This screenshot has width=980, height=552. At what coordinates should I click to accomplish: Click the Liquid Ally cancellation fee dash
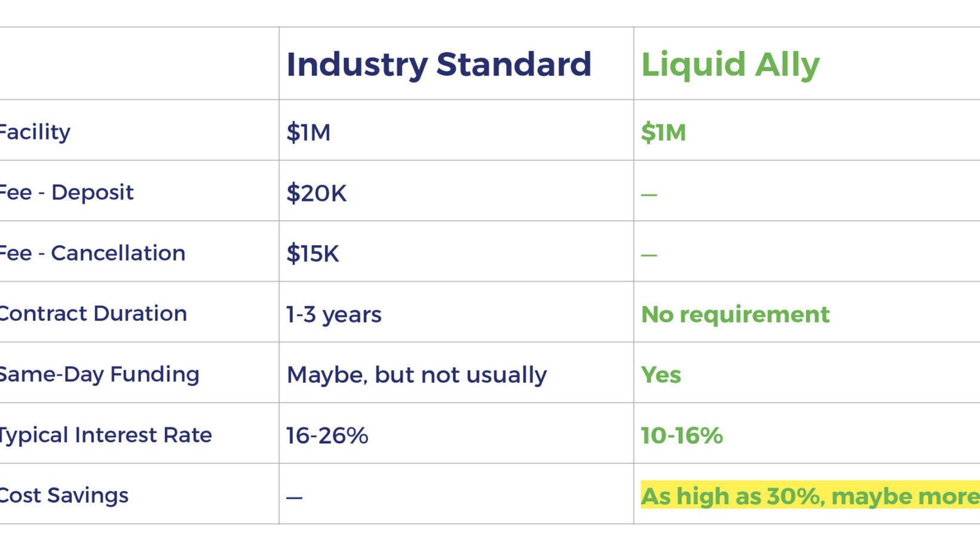pos(649,255)
